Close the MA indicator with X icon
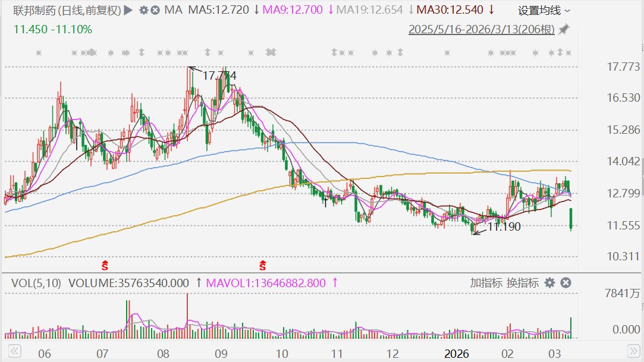This screenshot has width=644, height=362. pos(155,10)
